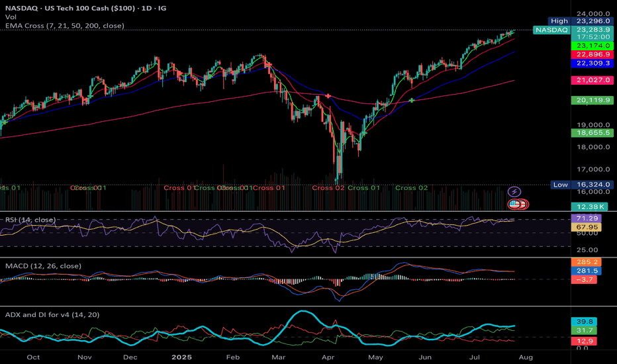Select the 'EMA Cross (7, 21, 50, 200, close)' legend

64,26
